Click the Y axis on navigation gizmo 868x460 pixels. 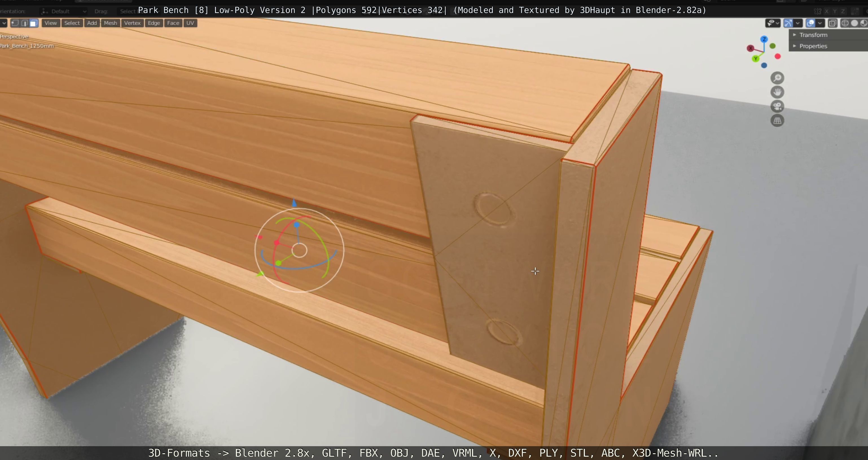pyautogui.click(x=755, y=59)
